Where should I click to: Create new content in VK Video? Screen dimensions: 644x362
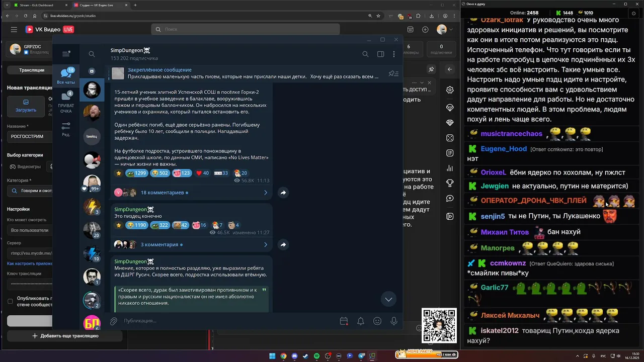(x=425, y=30)
